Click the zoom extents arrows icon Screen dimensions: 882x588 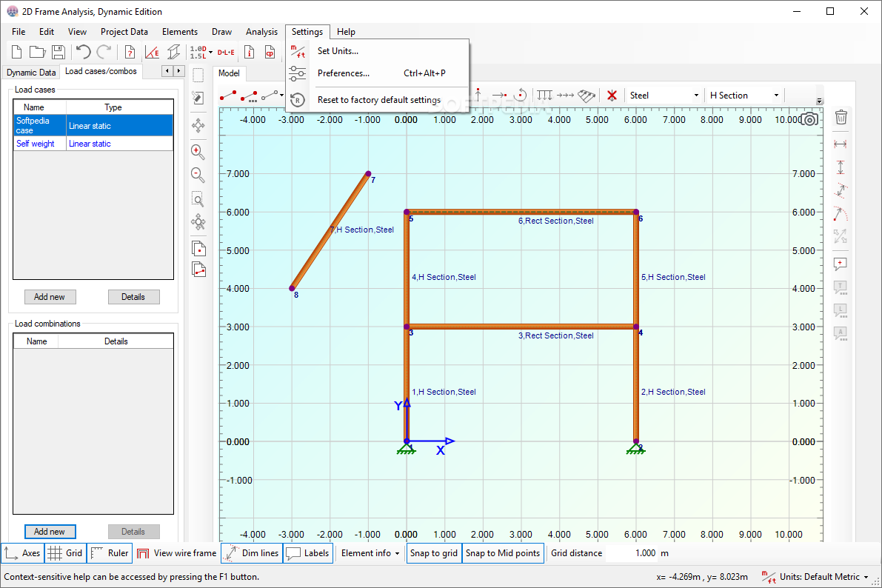(198, 221)
